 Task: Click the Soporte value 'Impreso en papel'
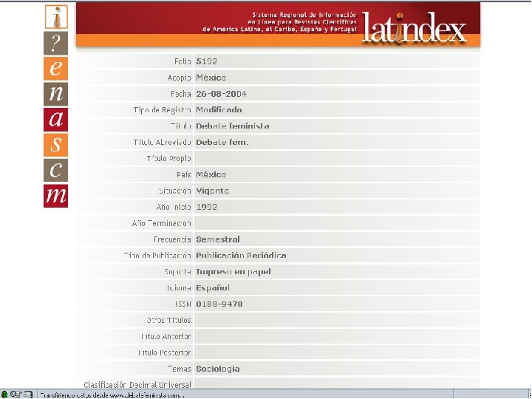point(233,272)
